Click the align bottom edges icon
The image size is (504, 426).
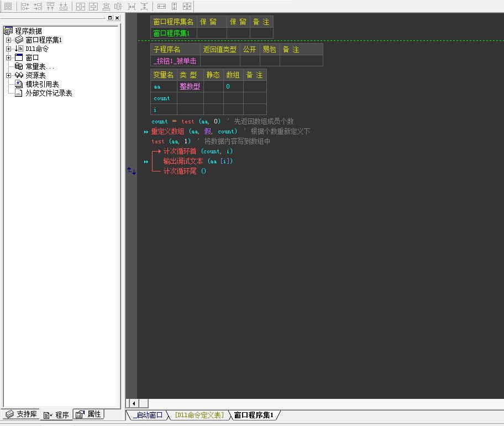64,6
